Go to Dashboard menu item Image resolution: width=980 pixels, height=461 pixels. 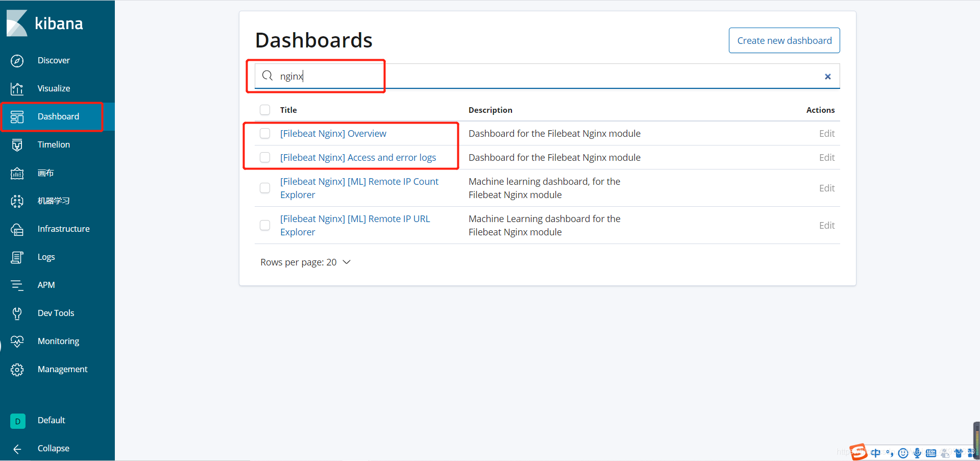tap(58, 116)
